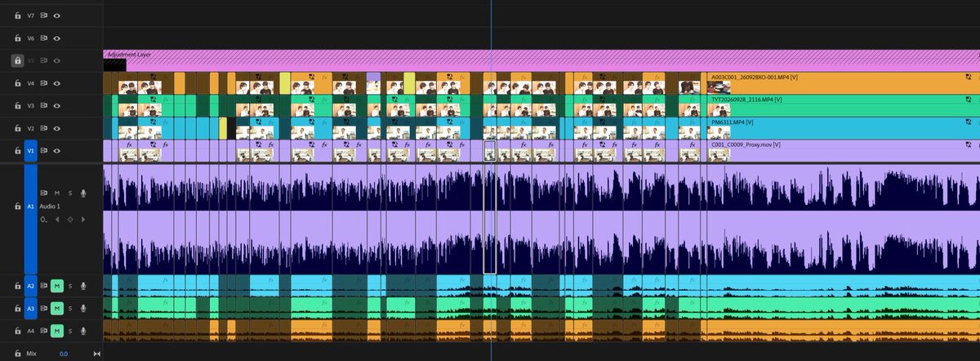Solo the A3 track
The height and width of the screenshot is (361, 980).
point(70,309)
